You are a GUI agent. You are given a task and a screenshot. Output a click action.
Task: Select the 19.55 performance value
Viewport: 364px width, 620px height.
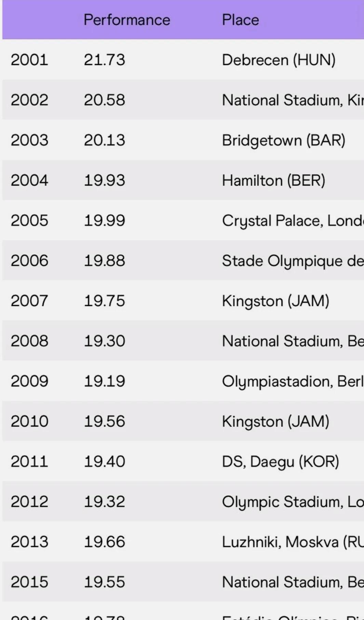[105, 582]
